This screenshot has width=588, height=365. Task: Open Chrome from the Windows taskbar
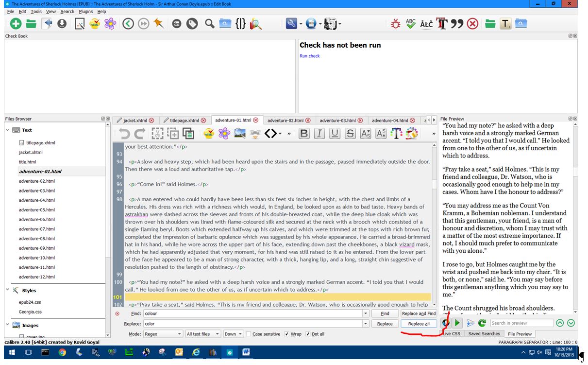click(62, 352)
